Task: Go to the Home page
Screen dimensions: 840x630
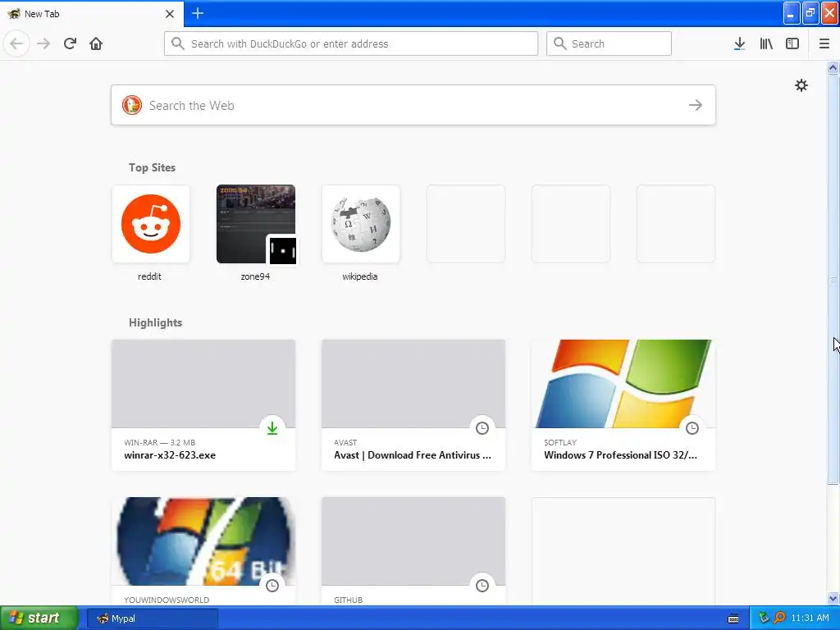Action: [x=96, y=43]
